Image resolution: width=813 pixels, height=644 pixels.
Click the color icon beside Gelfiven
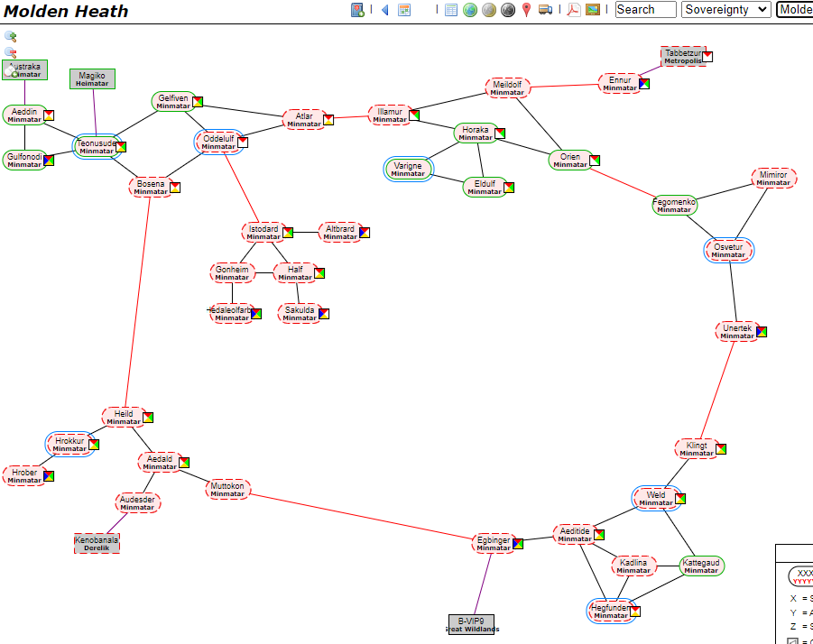click(198, 102)
